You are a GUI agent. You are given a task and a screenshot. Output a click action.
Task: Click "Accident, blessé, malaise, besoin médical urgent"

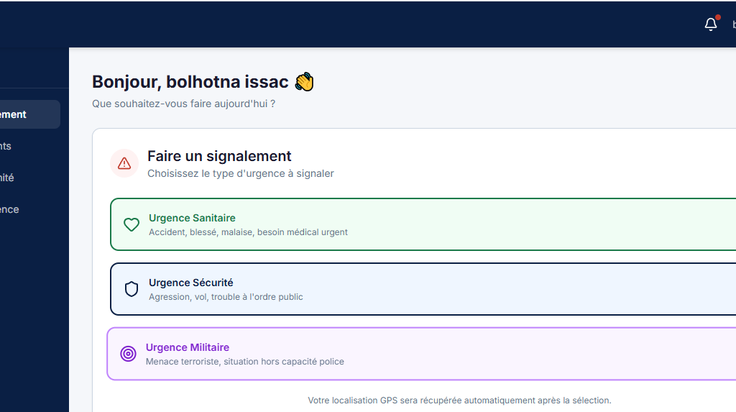pyautogui.click(x=248, y=232)
